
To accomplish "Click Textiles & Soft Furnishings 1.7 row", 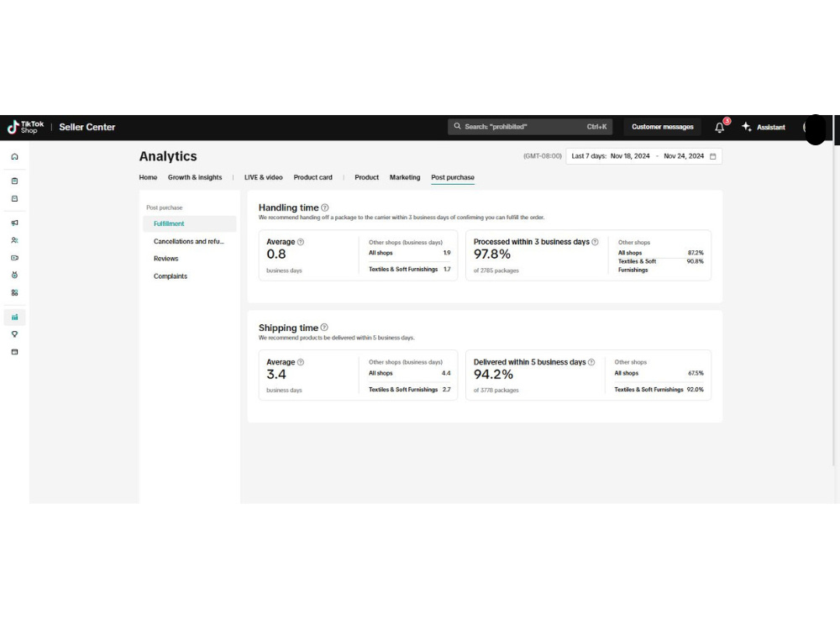I will click(x=410, y=270).
